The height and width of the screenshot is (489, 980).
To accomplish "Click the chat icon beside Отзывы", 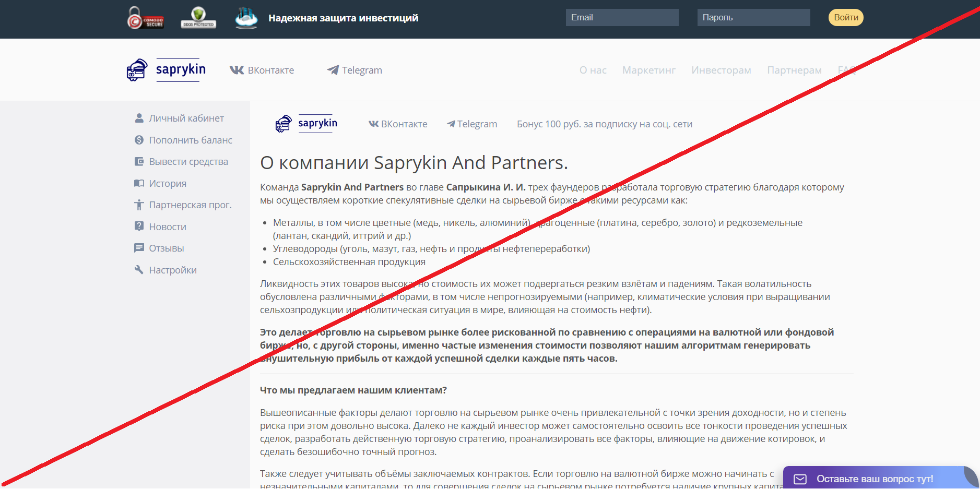I will [139, 248].
